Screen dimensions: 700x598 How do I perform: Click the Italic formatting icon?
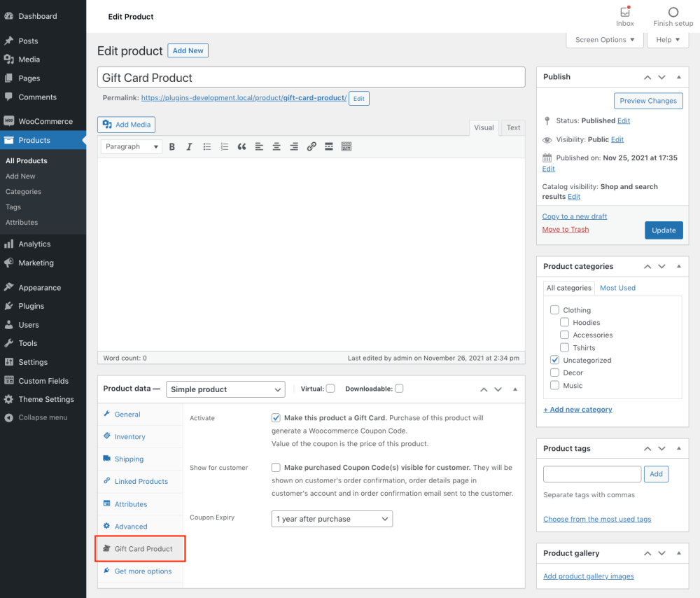pyautogui.click(x=189, y=146)
